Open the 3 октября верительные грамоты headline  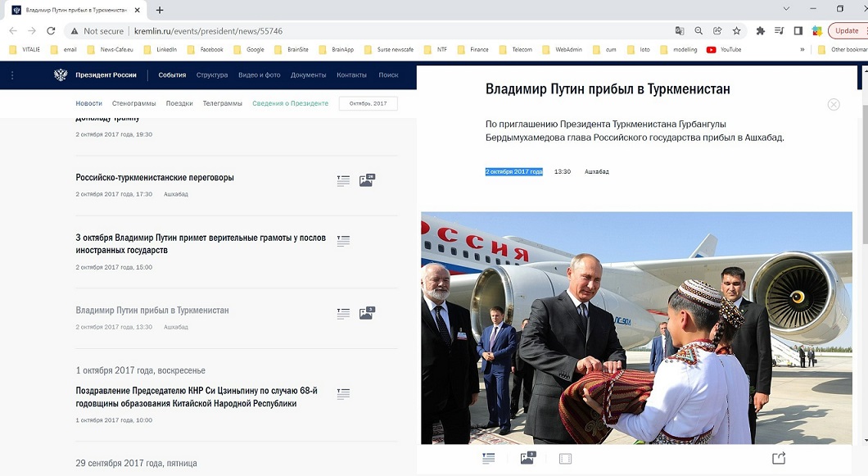(201, 244)
